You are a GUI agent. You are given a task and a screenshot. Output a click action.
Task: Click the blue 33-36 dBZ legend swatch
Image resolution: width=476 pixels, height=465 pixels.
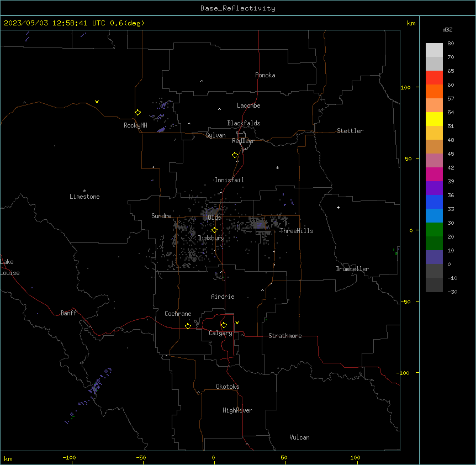[434, 202]
